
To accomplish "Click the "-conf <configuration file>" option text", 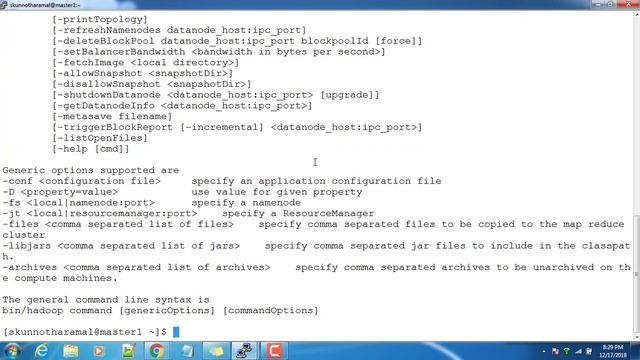I will tap(82, 181).
